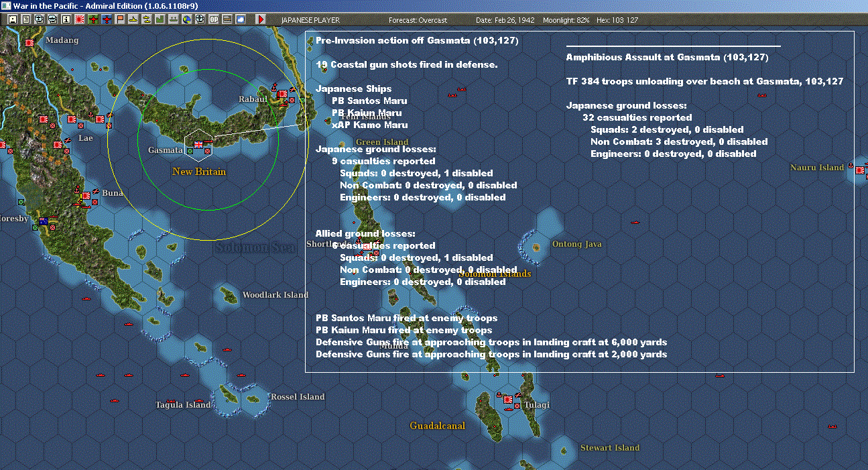The height and width of the screenshot is (470, 868).
Task: Click the Rossel Island label
Action: pos(298,397)
